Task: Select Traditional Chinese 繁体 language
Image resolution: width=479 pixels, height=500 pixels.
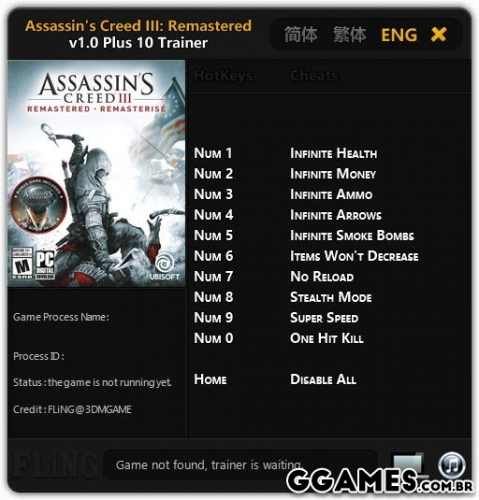Action: point(350,35)
